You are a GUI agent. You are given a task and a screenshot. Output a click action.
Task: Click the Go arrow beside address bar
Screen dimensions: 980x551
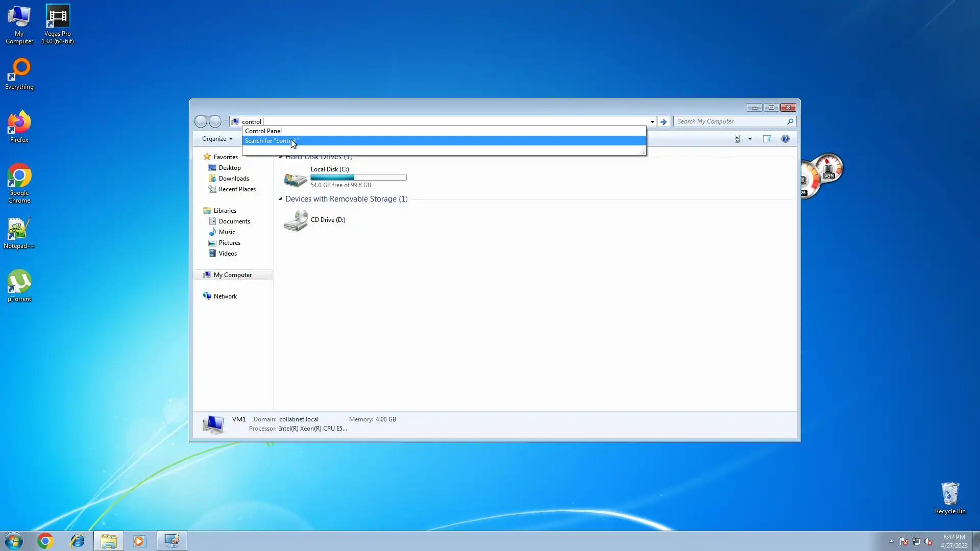[x=663, y=121]
